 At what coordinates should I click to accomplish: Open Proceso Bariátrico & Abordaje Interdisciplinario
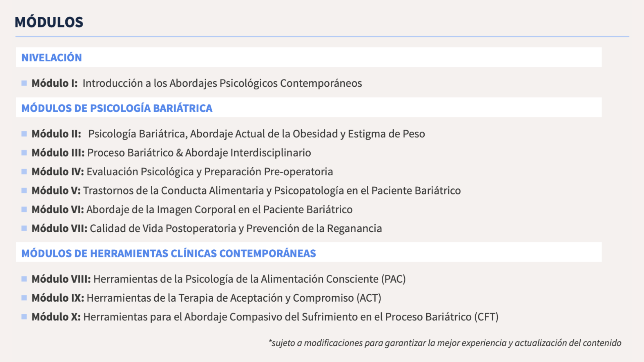click(x=199, y=153)
